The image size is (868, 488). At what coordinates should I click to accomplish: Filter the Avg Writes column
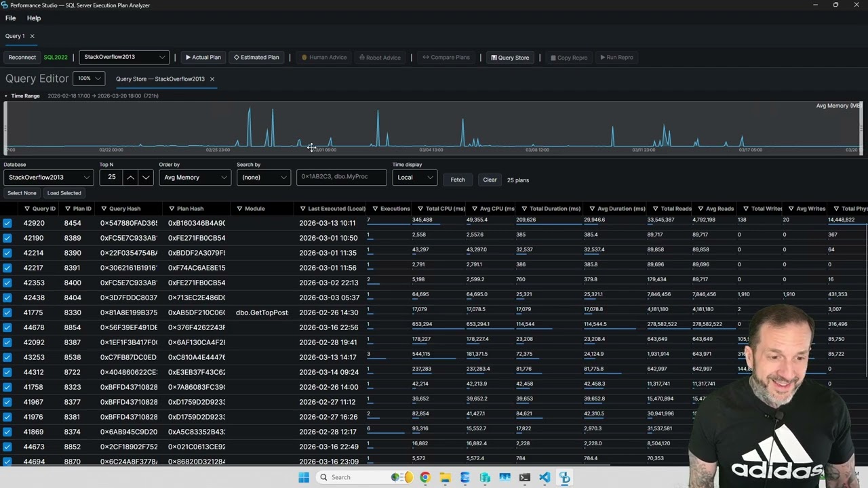[791, 209]
